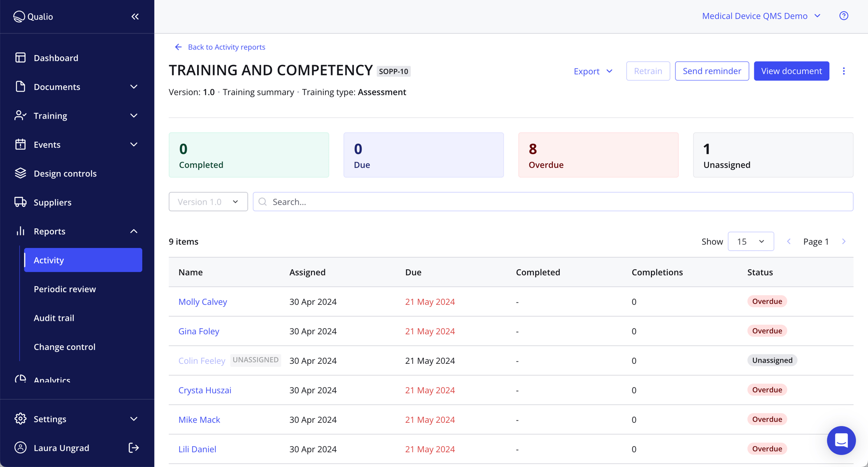Image resolution: width=868 pixels, height=467 pixels.
Task: Collapse the sidebar with the double-chevron icon
Action: click(135, 16)
